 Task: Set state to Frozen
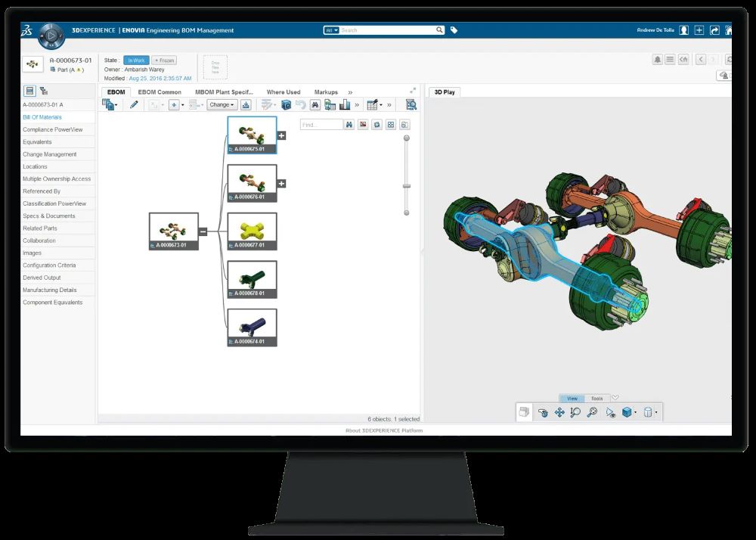[164, 61]
